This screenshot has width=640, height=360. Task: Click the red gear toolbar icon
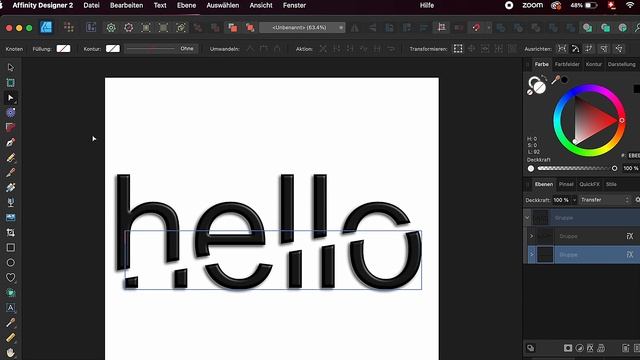[129, 27]
